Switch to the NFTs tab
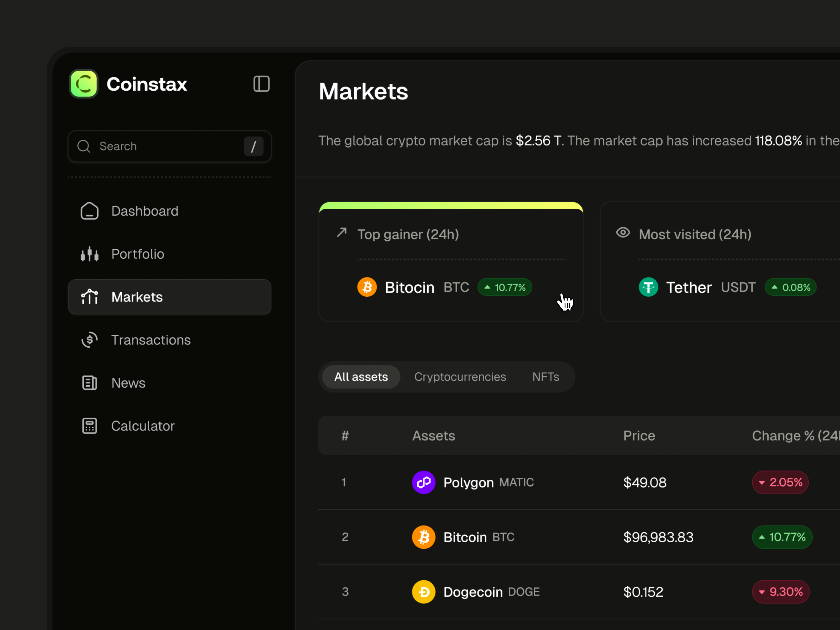840x630 pixels. [x=546, y=376]
